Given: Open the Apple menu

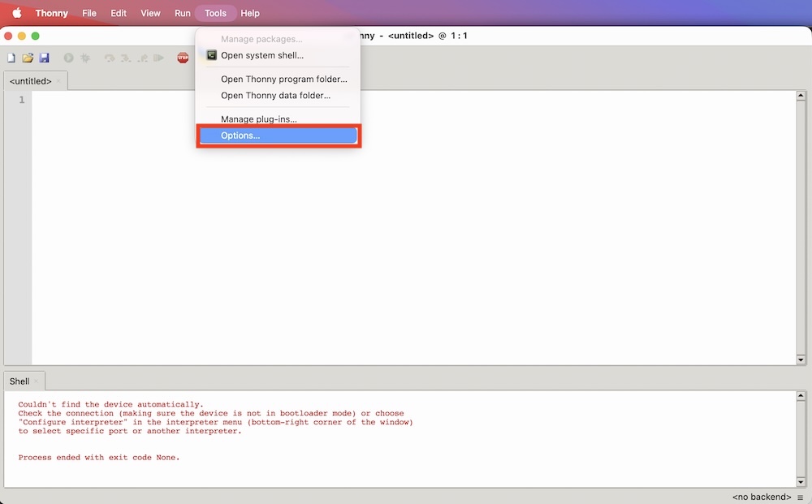Looking at the screenshot, I should pos(16,13).
